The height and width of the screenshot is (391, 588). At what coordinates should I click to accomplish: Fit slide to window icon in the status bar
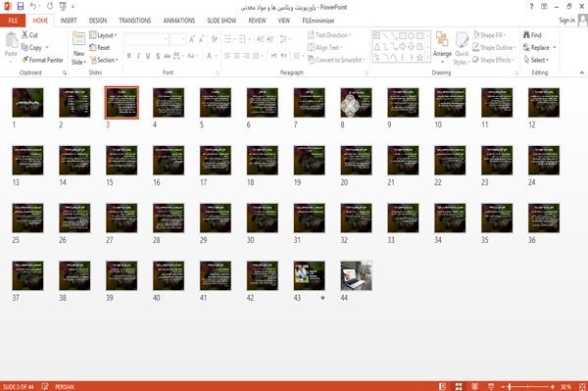click(x=582, y=386)
